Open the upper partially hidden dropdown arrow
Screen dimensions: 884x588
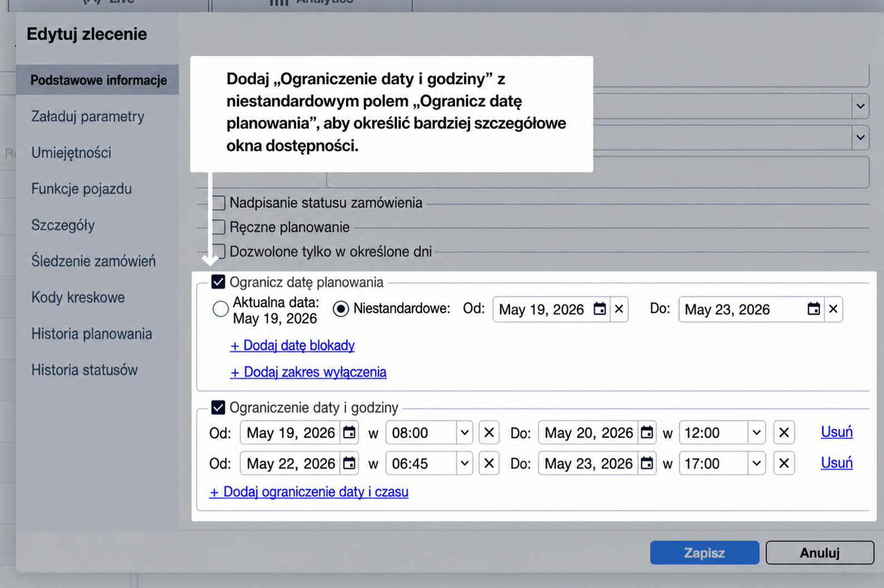pyautogui.click(x=861, y=106)
